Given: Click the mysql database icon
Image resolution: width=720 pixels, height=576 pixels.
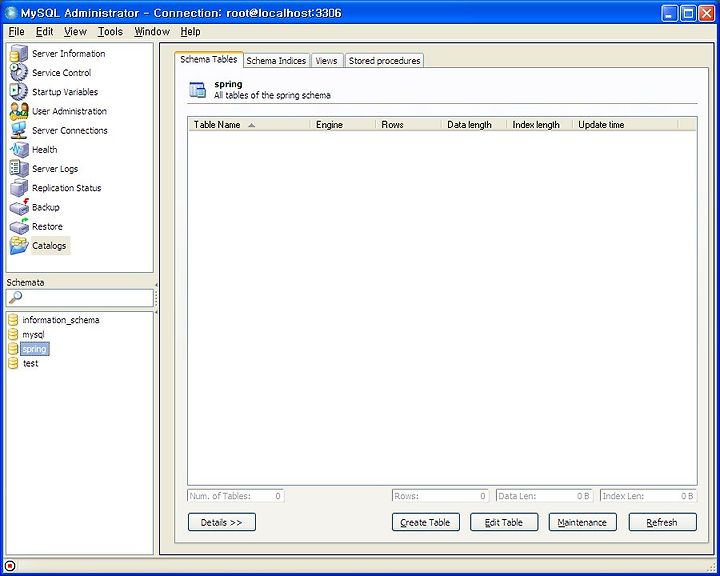Looking at the screenshot, I should click(x=13, y=334).
